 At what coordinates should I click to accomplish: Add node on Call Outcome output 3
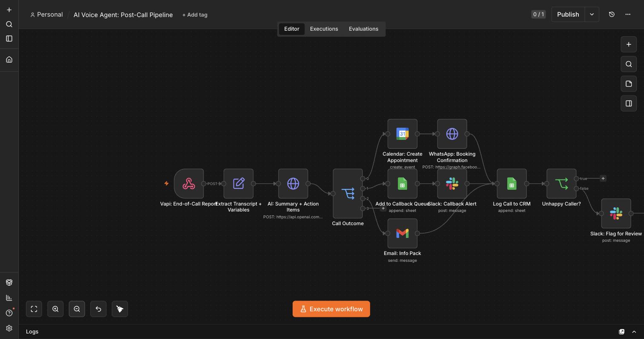point(383,208)
